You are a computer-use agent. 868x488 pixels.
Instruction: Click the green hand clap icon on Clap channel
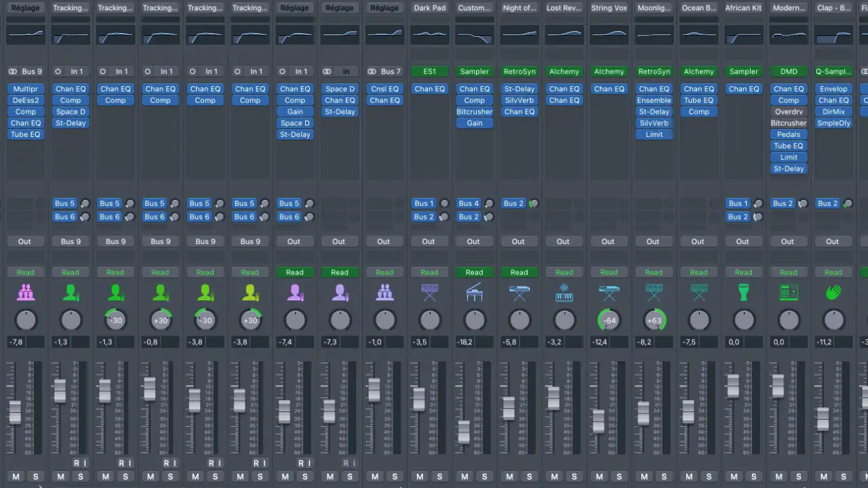[x=833, y=293]
